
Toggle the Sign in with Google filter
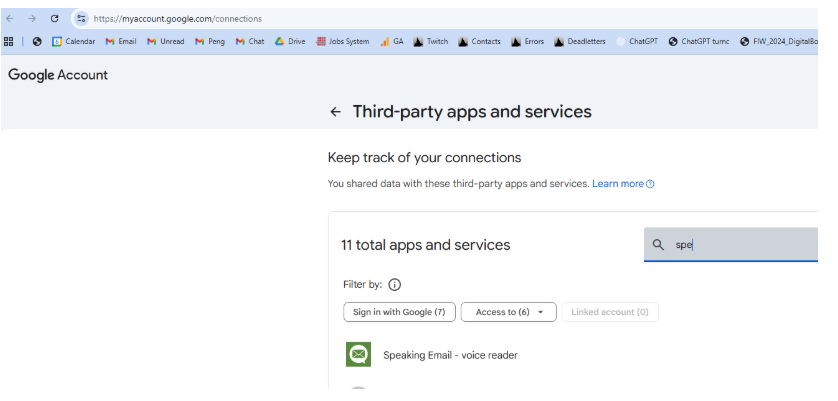click(399, 312)
